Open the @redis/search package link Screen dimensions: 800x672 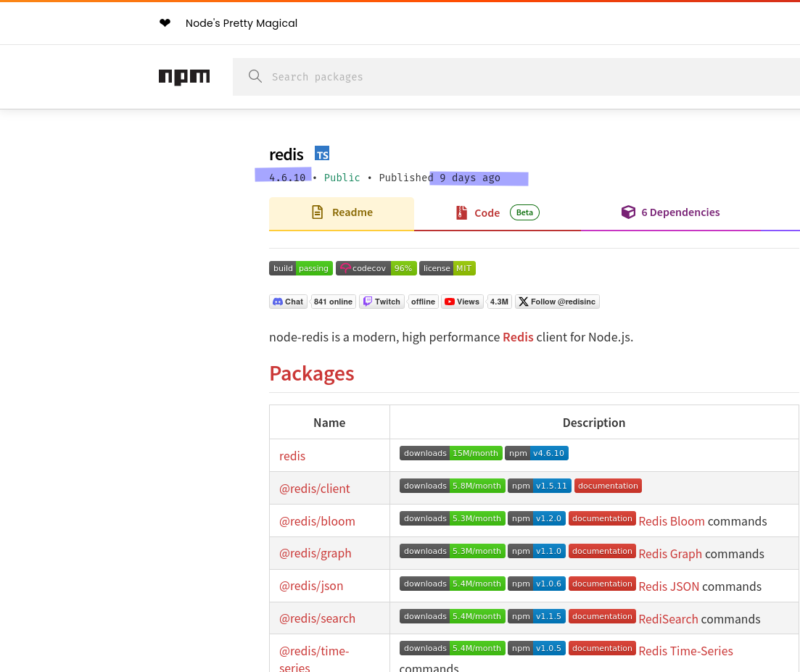(x=317, y=618)
